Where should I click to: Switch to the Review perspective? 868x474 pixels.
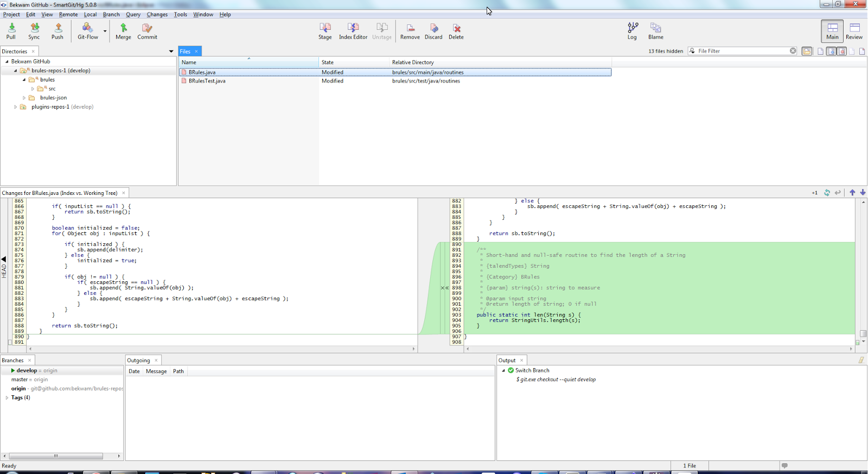pos(854,31)
